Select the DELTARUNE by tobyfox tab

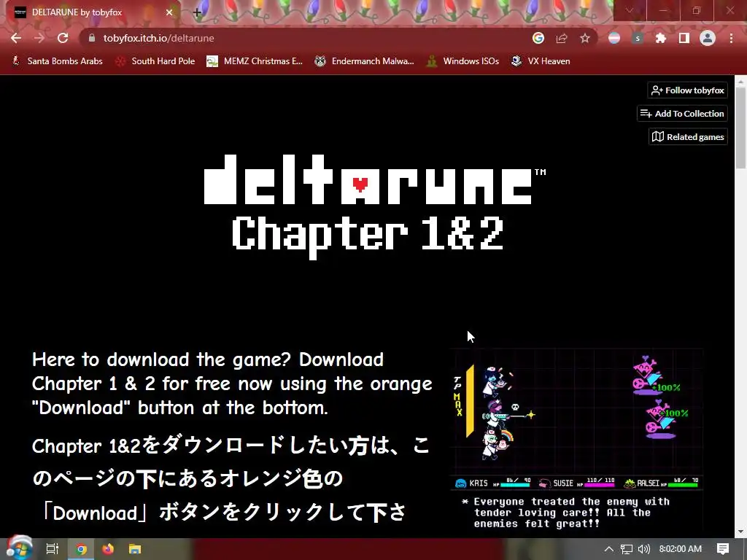pyautogui.click(x=90, y=12)
